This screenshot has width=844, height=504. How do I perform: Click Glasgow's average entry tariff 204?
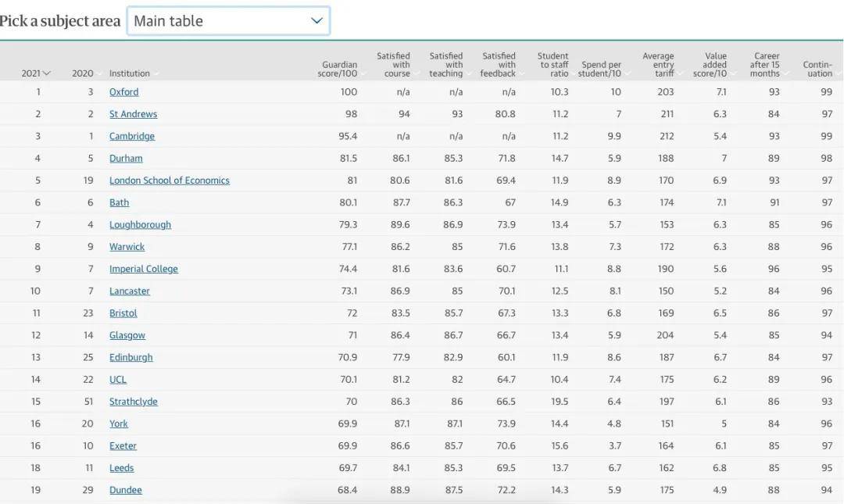(x=665, y=335)
